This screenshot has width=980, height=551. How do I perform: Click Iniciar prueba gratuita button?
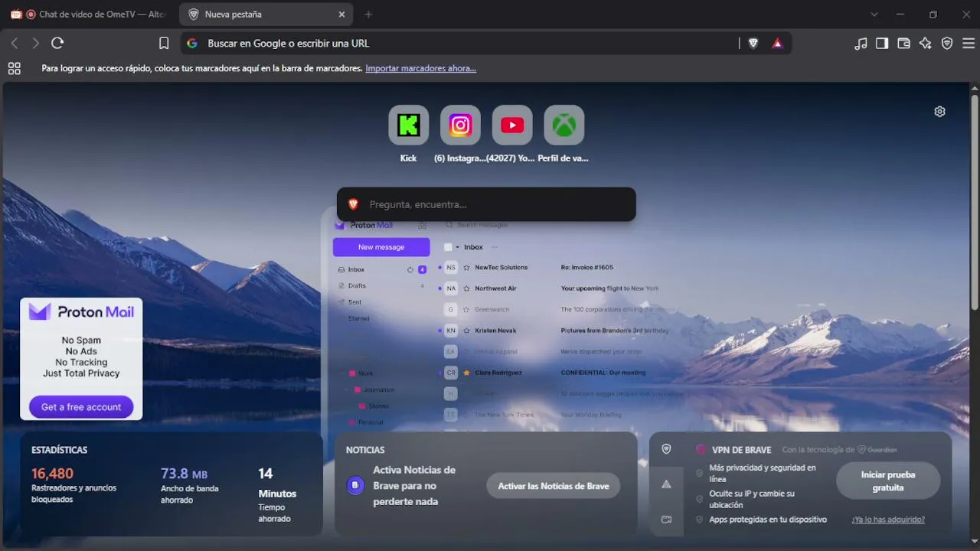888,481
